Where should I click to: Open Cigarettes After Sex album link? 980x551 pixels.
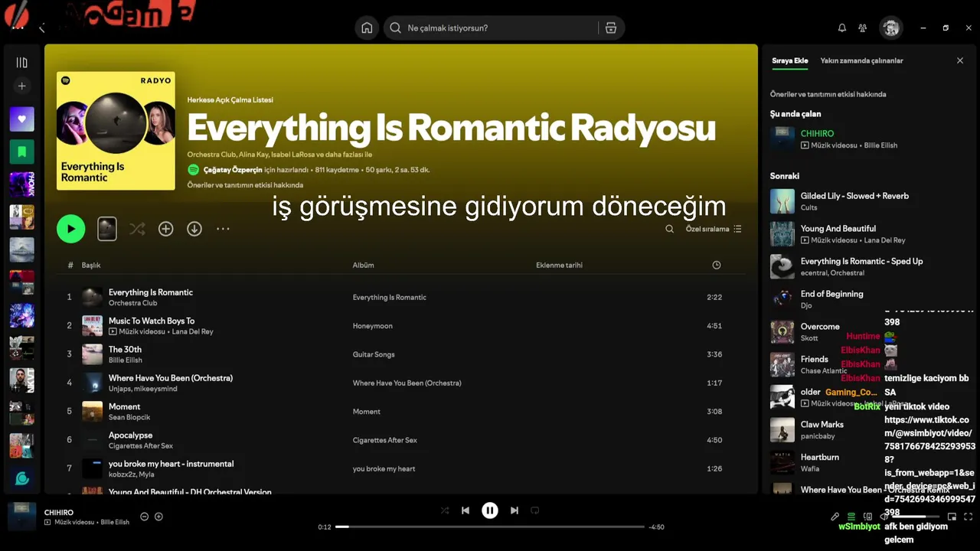385,440
